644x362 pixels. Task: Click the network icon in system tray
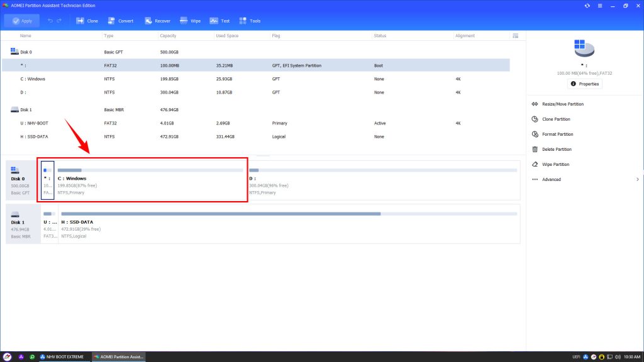pyautogui.click(x=610, y=357)
